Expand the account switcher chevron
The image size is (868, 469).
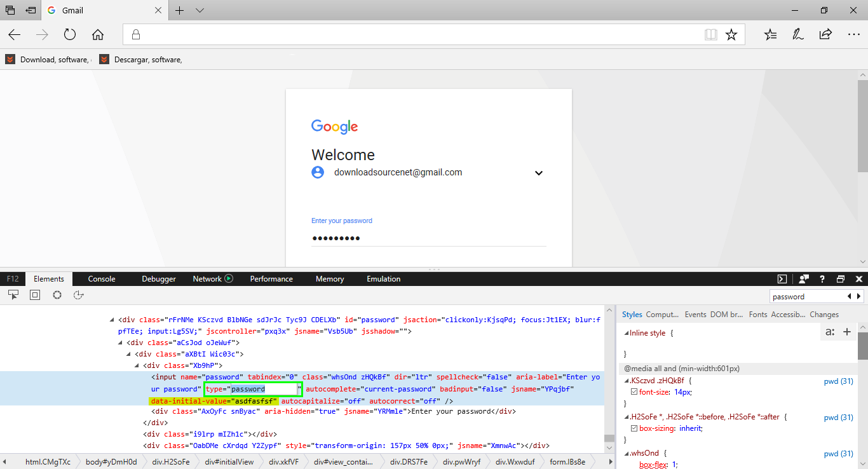click(x=539, y=173)
